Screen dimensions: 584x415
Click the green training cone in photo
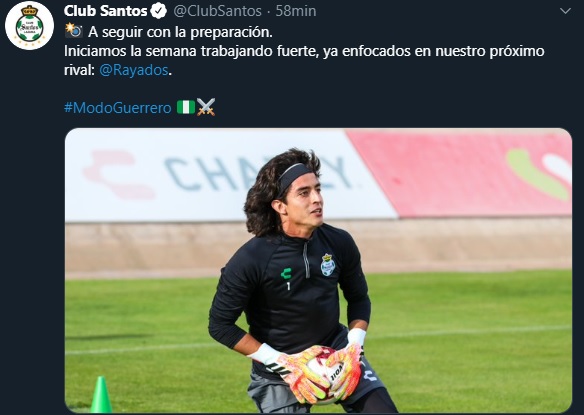(101, 395)
